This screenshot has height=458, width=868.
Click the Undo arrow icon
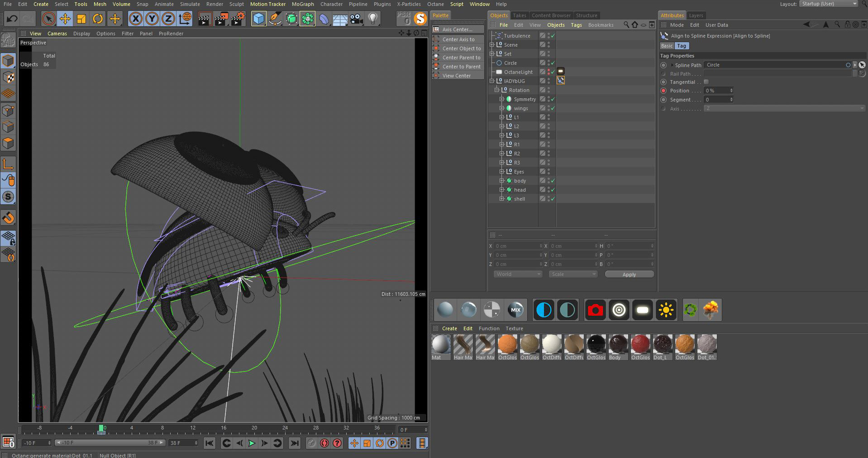click(12, 19)
